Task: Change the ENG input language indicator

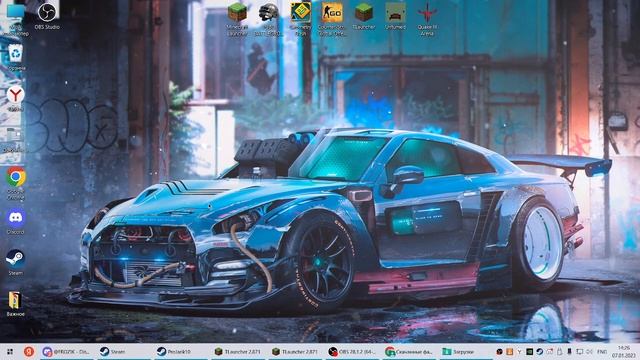Action: pos(602,351)
